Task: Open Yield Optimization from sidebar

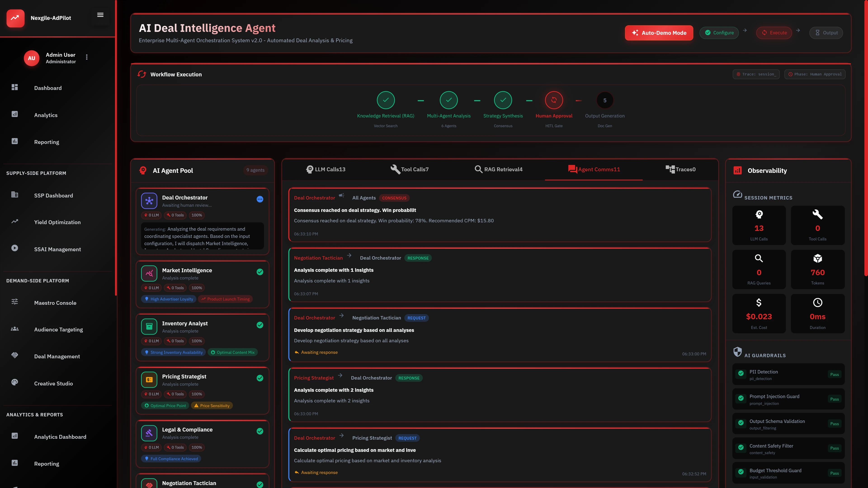Action: (57, 222)
